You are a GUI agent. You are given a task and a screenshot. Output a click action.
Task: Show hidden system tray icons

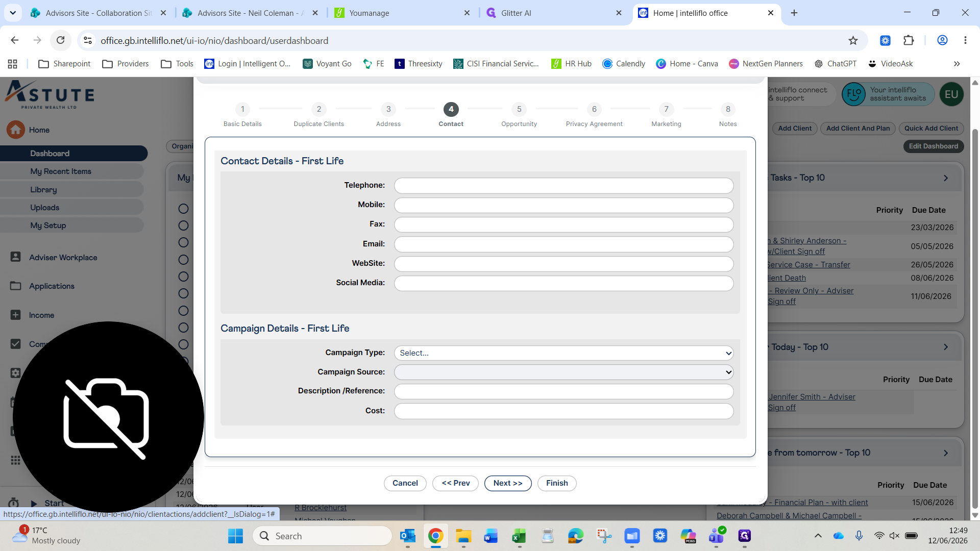818,536
